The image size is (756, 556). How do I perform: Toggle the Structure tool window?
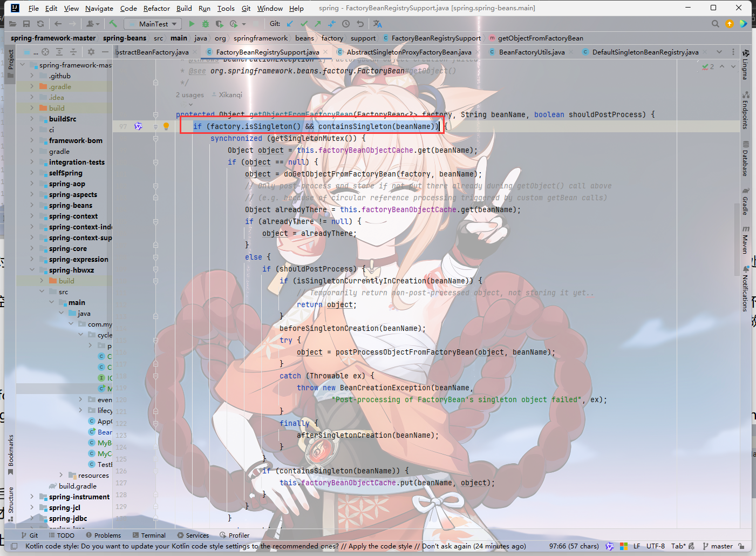10,504
